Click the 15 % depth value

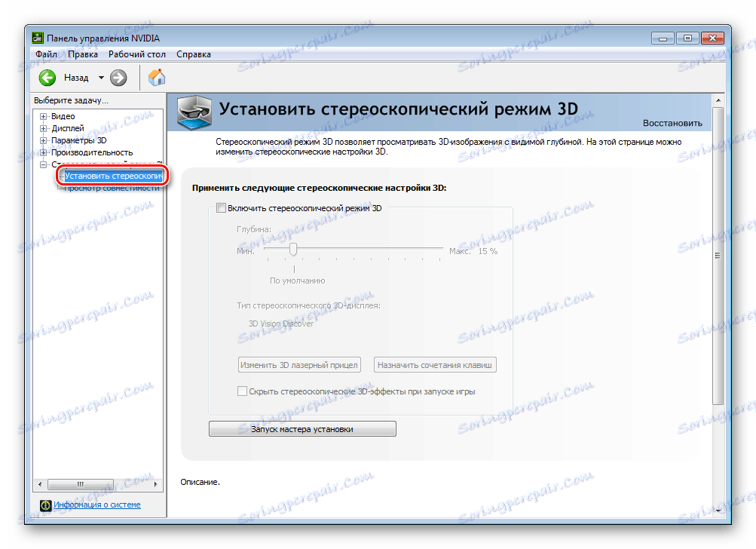488,251
